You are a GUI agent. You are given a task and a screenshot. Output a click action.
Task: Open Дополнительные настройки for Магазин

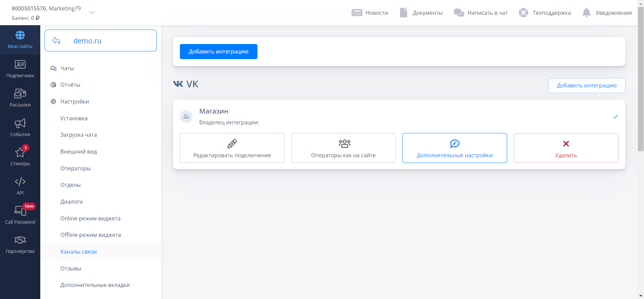(x=454, y=148)
